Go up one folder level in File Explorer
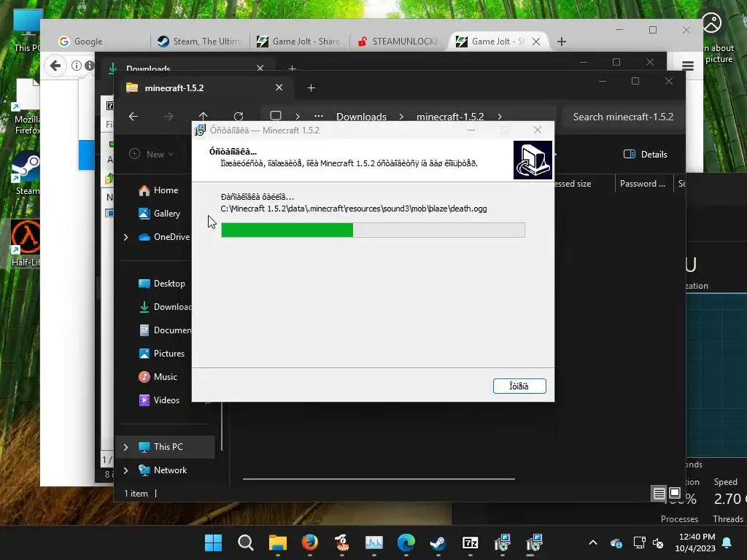Screen dimensions: 747x560 [203, 116]
